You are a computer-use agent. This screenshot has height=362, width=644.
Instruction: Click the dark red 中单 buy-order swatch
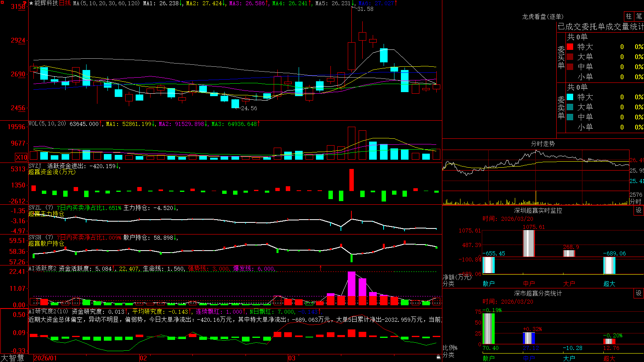pyautogui.click(x=570, y=67)
